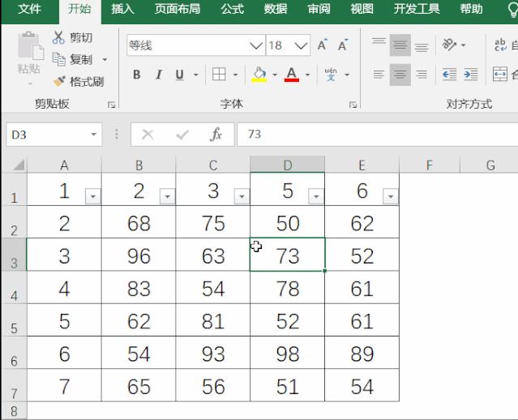Open the 文件 menu
This screenshot has height=420, width=518.
click(x=29, y=9)
